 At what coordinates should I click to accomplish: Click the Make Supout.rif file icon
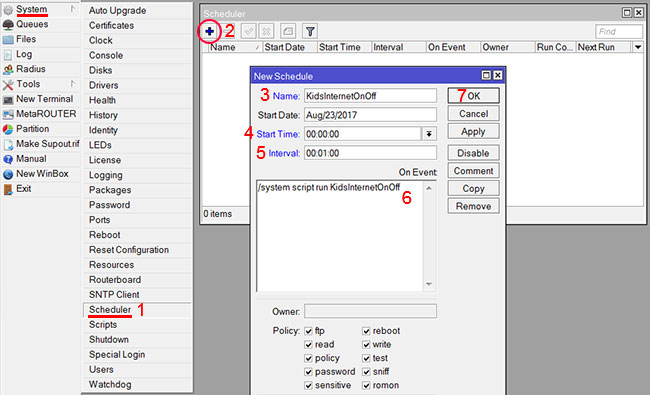tap(8, 144)
